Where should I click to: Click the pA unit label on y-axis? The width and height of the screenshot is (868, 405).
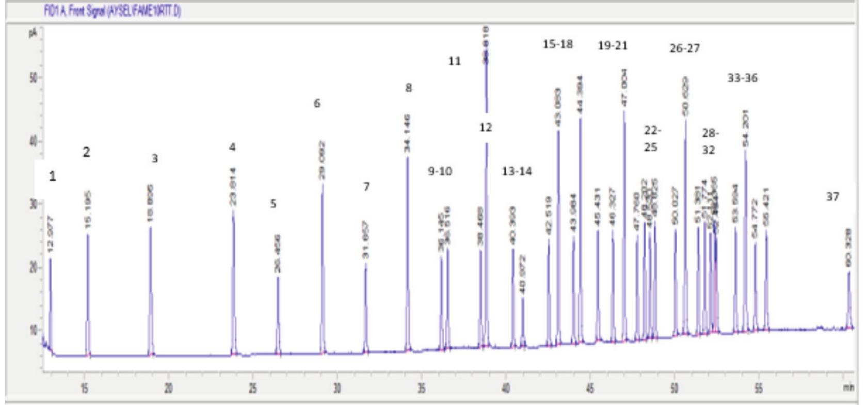tap(33, 34)
